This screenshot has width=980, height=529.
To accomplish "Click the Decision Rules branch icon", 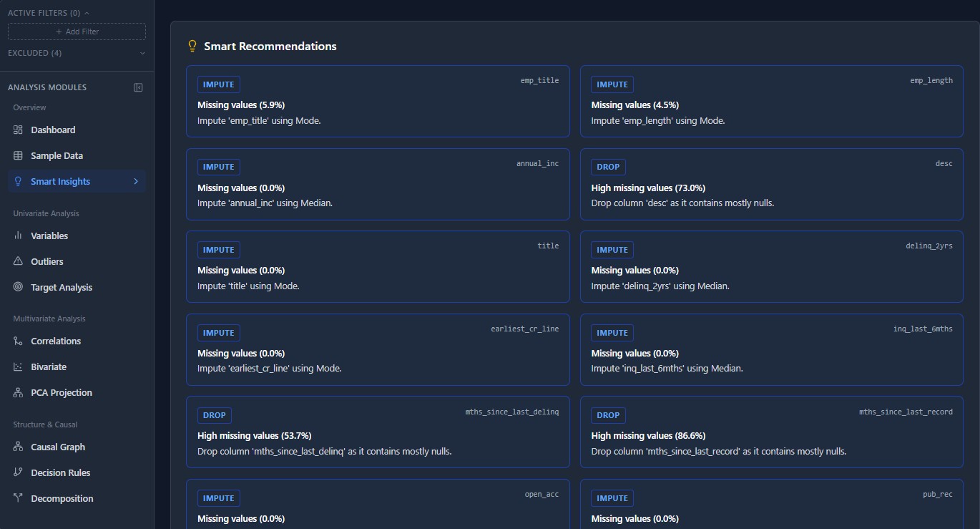I will pos(18,473).
